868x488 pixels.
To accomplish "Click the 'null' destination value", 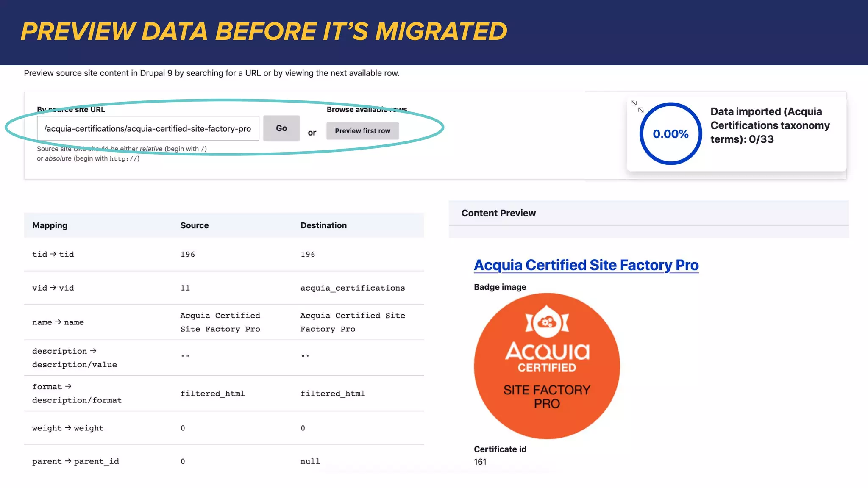I will (310, 461).
